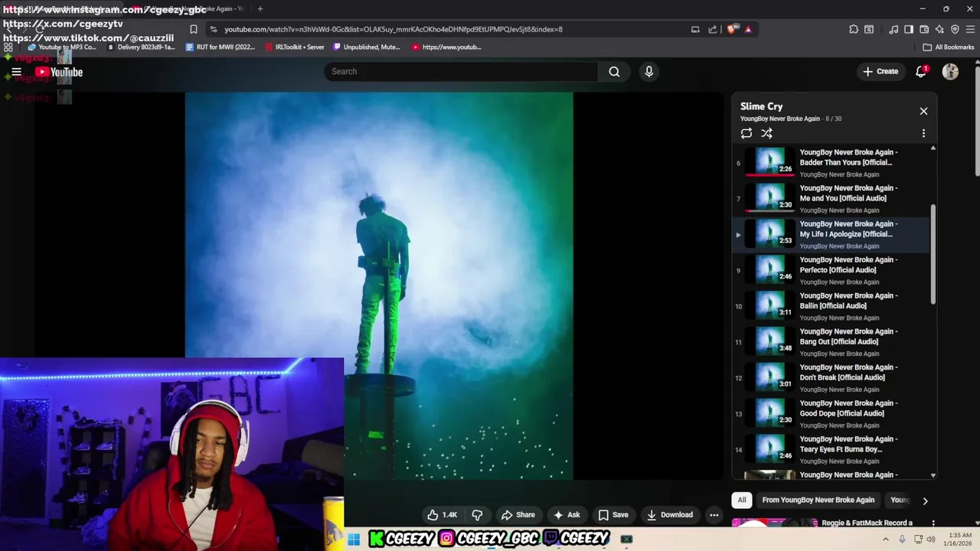Open the Brave VPN shield icon
This screenshot has height=551, width=980.
pos(955,29)
